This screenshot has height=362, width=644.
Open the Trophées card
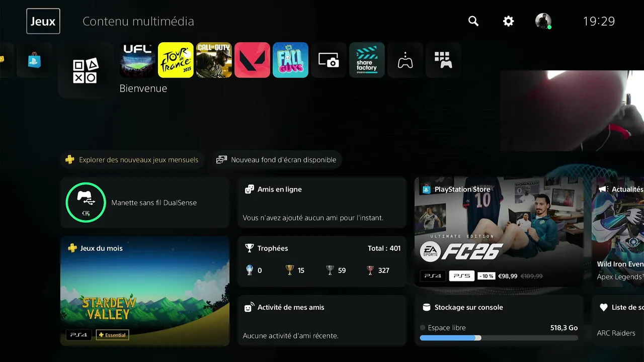(x=322, y=261)
